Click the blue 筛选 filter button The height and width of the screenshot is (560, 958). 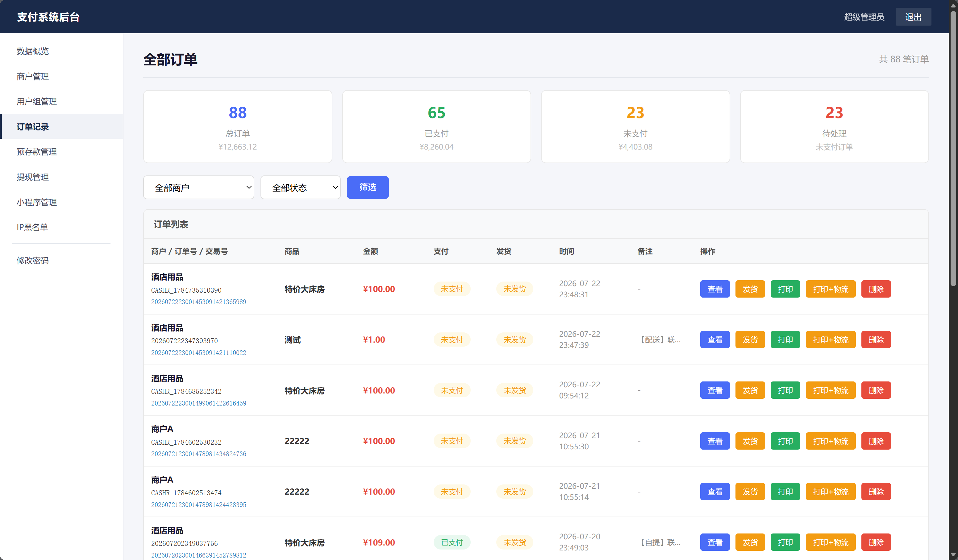368,187
